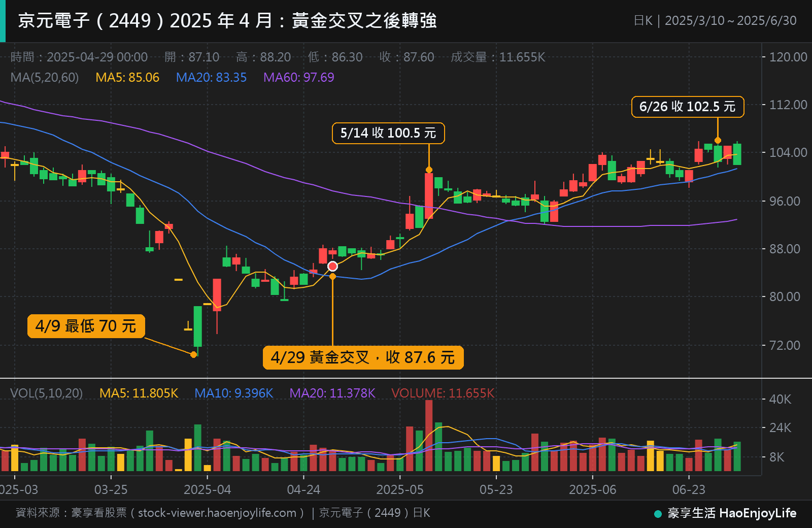The width and height of the screenshot is (812, 528).
Task: Select the MA5: 85.06 legend value
Action: 127,78
